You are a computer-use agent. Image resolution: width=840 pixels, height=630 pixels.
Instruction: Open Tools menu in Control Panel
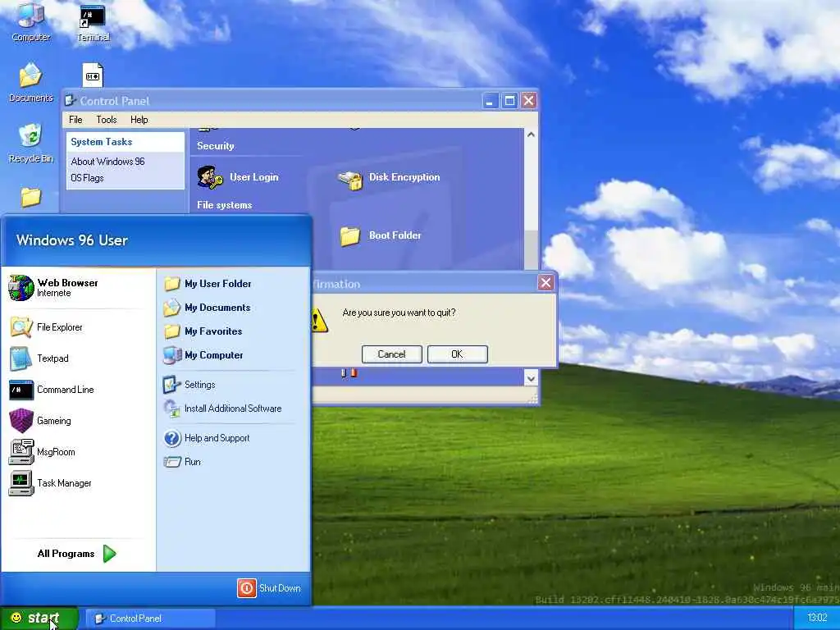click(106, 120)
